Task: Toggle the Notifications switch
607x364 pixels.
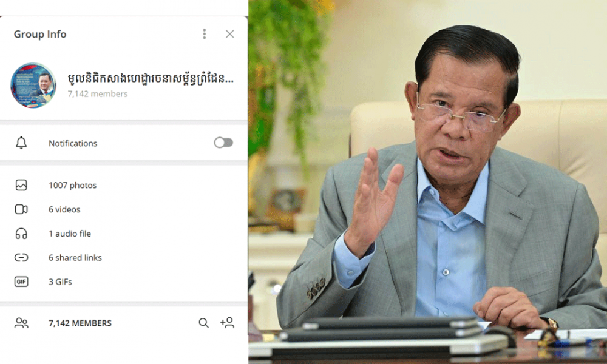Action: point(223,143)
